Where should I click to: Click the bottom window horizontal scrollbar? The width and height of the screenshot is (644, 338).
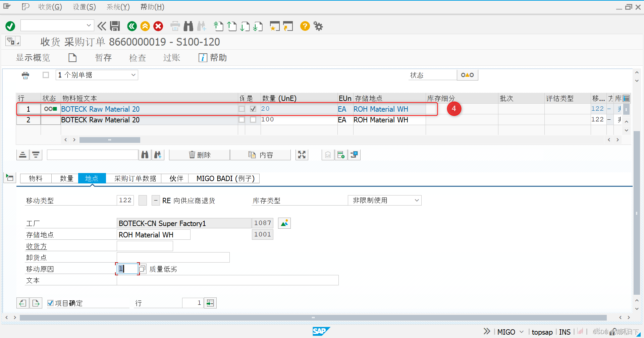click(x=313, y=317)
